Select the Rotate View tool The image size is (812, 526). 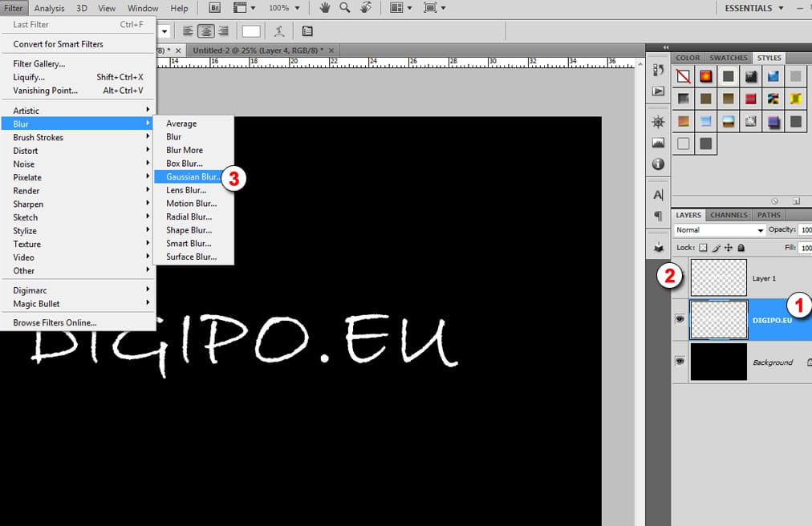click(x=365, y=8)
